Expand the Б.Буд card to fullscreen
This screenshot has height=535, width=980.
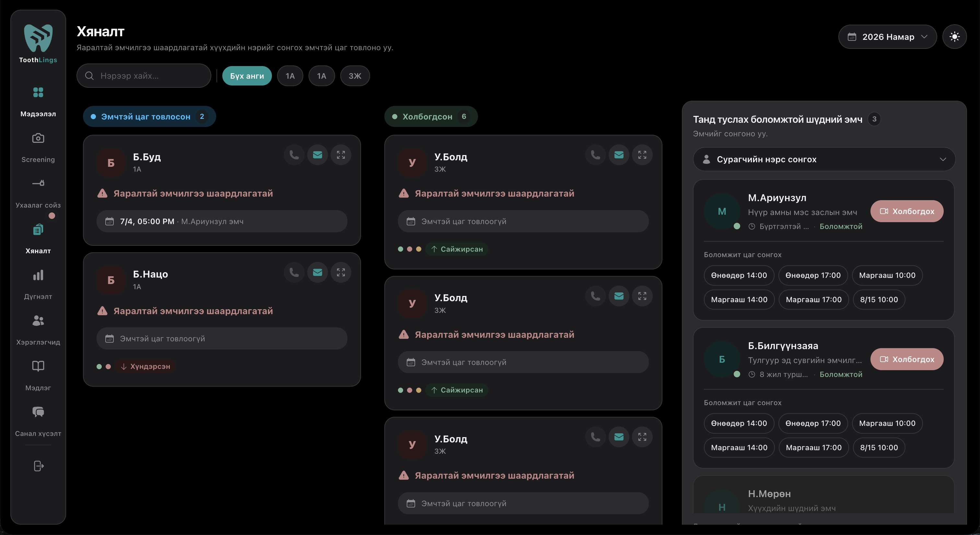(341, 155)
